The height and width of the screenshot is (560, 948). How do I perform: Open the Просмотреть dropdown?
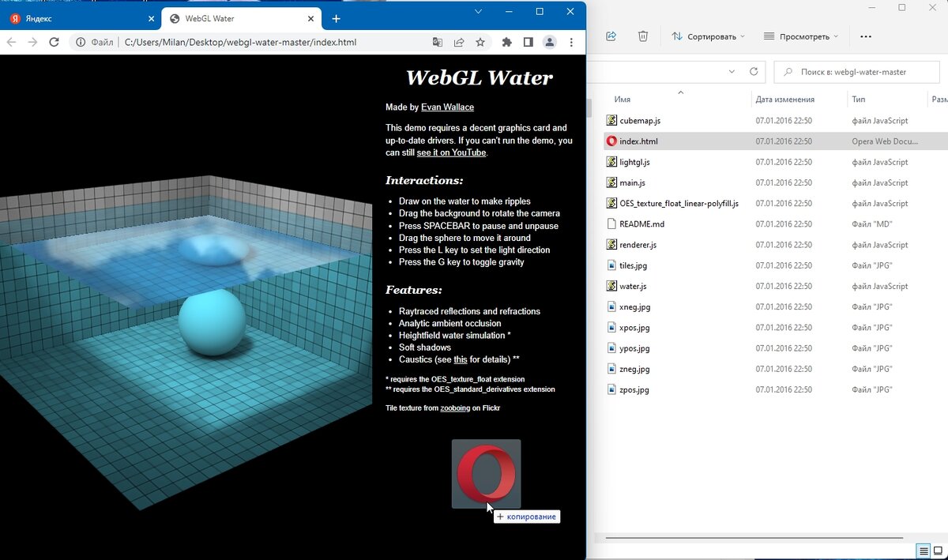[x=800, y=36]
